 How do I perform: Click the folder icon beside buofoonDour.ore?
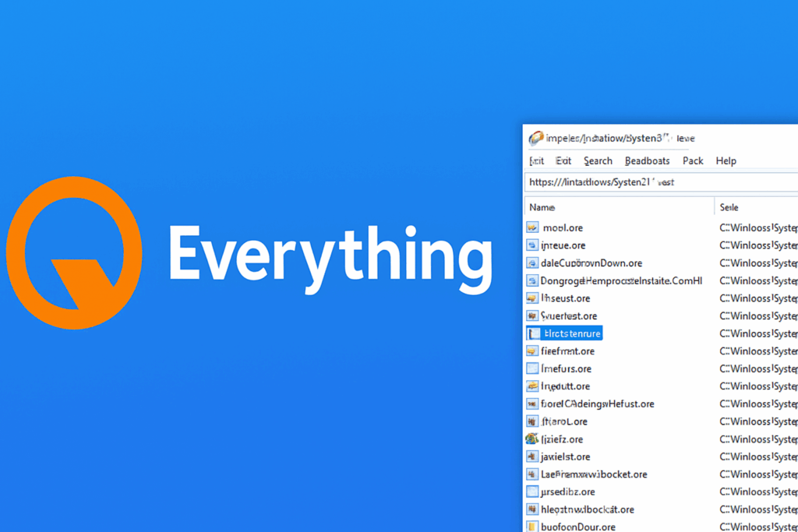pyautogui.click(x=533, y=527)
